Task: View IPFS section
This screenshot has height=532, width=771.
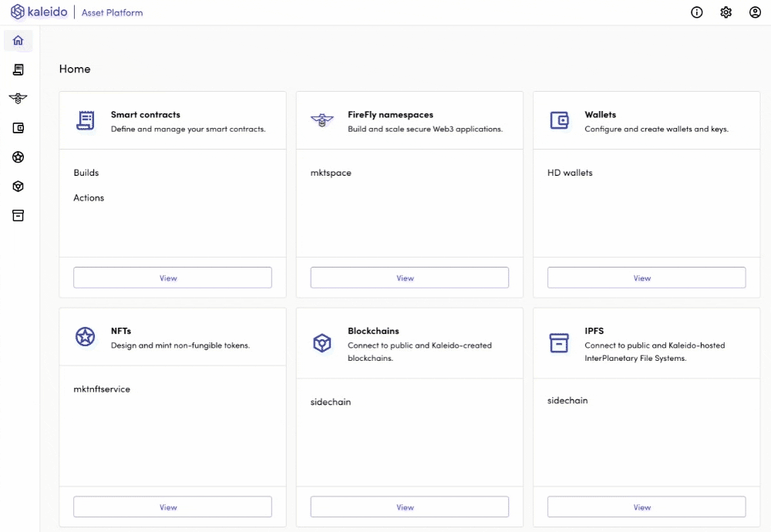Action: 647,507
